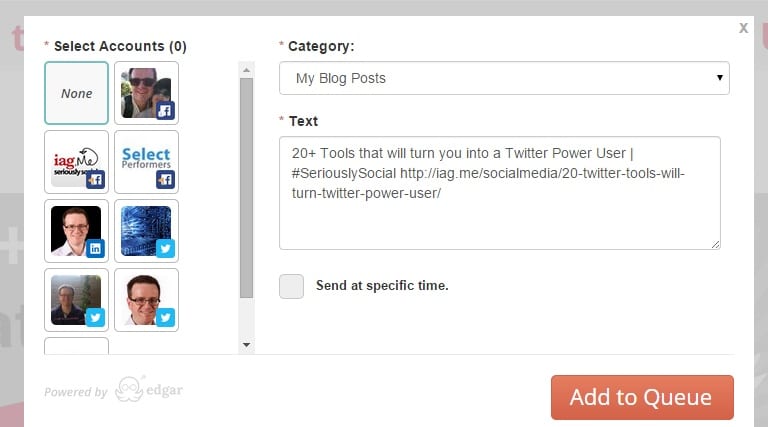
Task: Click the text area resize handle
Action: (715, 244)
